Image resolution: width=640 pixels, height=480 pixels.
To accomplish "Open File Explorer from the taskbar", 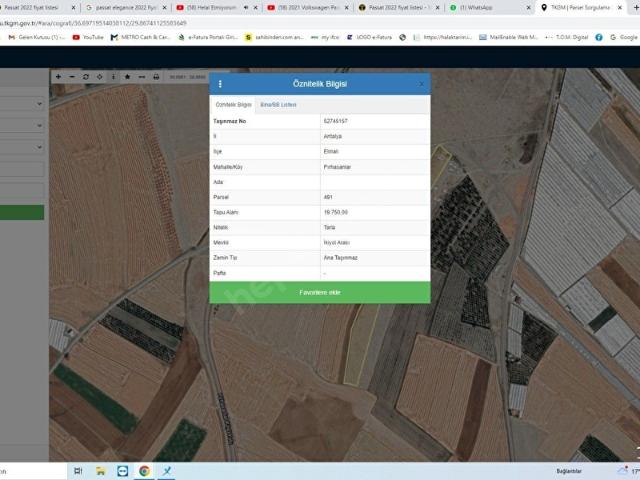I will [x=100, y=471].
